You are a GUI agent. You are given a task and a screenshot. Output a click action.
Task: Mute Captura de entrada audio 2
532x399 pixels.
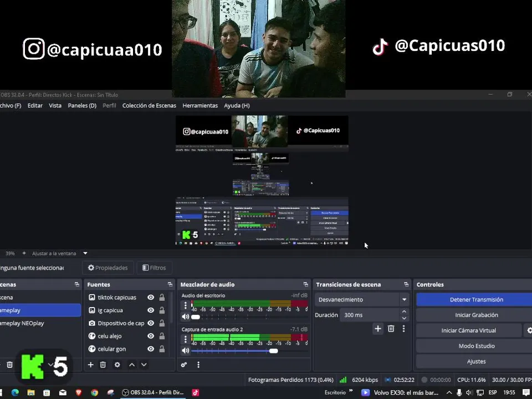coord(185,350)
